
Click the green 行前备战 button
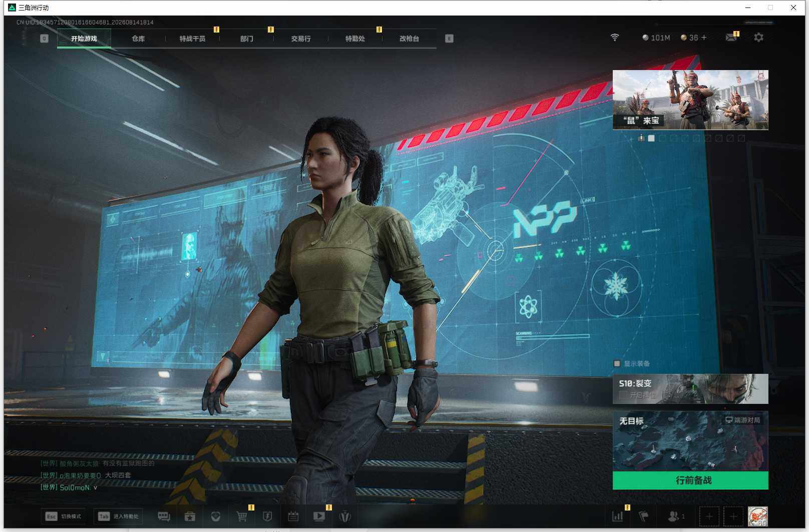(x=690, y=480)
